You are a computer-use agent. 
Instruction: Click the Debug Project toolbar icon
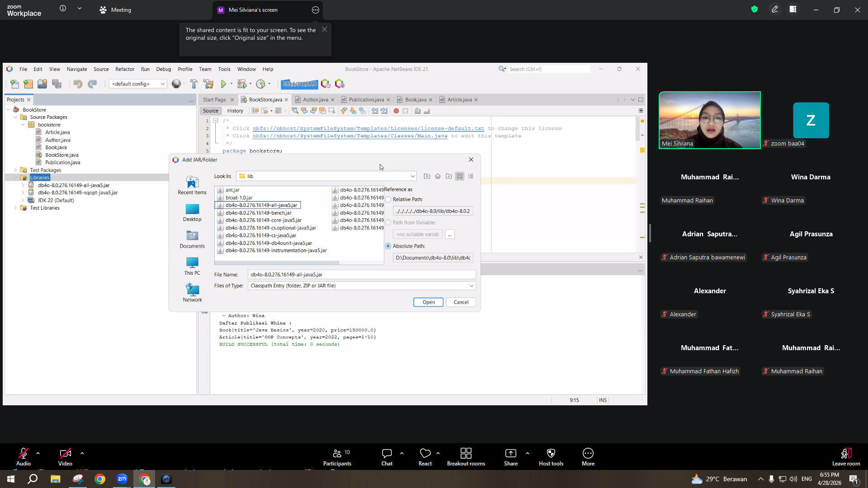242,84
